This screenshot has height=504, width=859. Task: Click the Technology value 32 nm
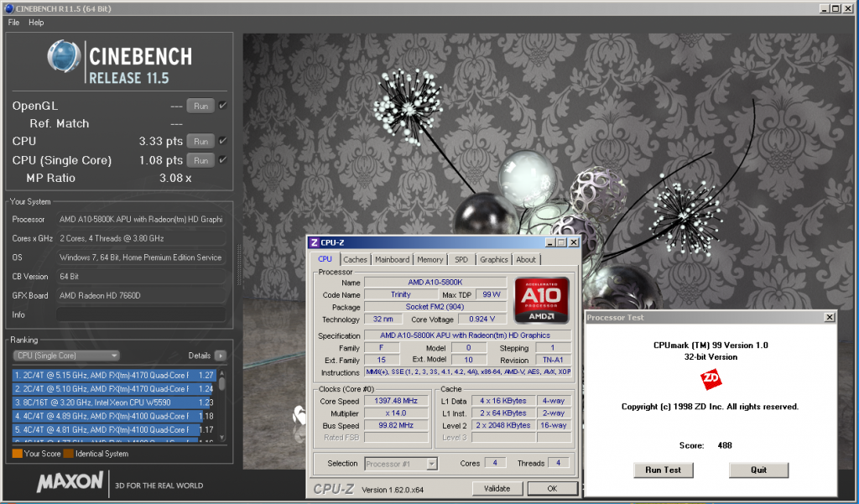tap(383, 319)
